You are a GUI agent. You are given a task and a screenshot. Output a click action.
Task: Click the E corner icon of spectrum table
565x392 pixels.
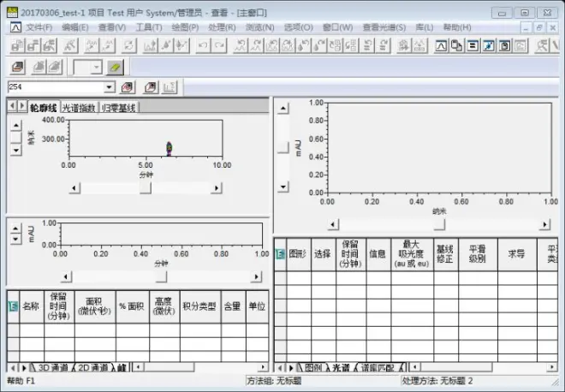coord(280,254)
